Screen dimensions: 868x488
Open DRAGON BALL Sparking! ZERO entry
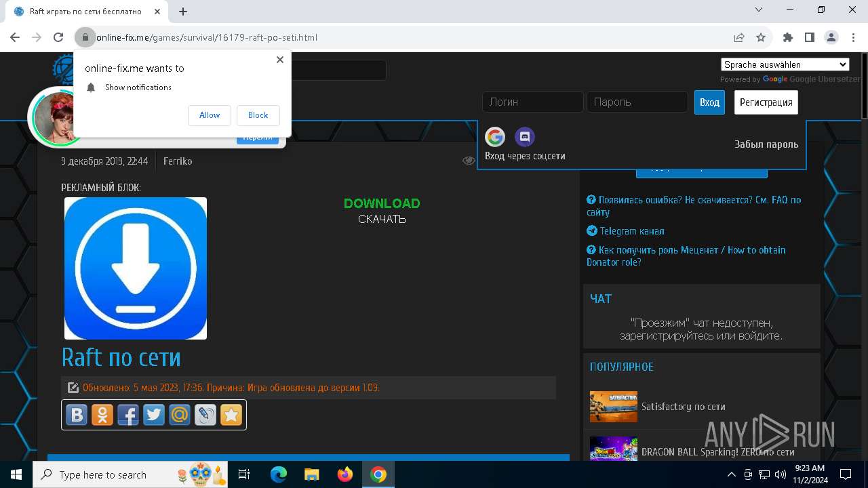tap(718, 452)
